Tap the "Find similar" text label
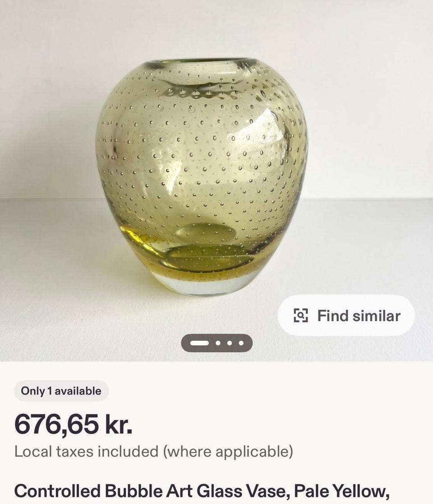Screen dimensions: 433x504 coord(359,316)
